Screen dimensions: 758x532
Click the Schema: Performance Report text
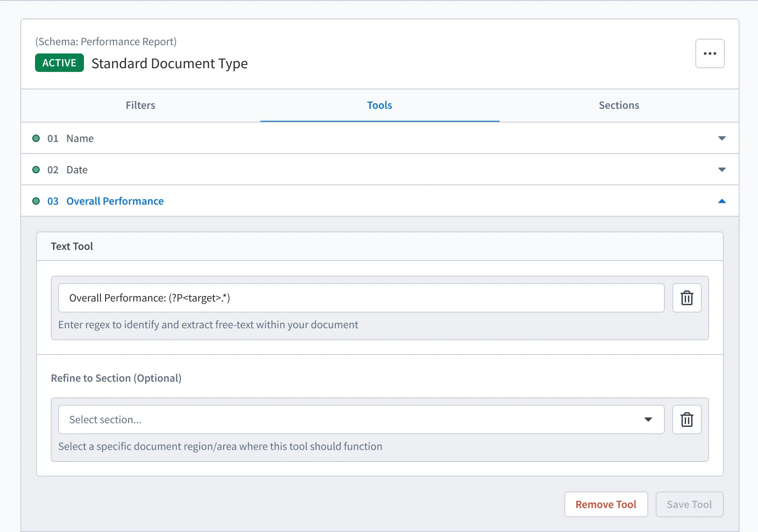pyautogui.click(x=106, y=41)
